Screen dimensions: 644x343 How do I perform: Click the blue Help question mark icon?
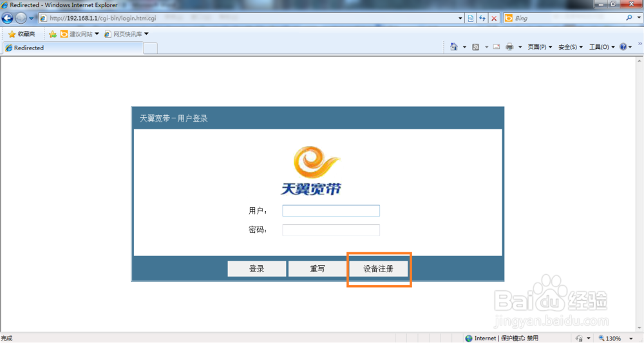623,47
